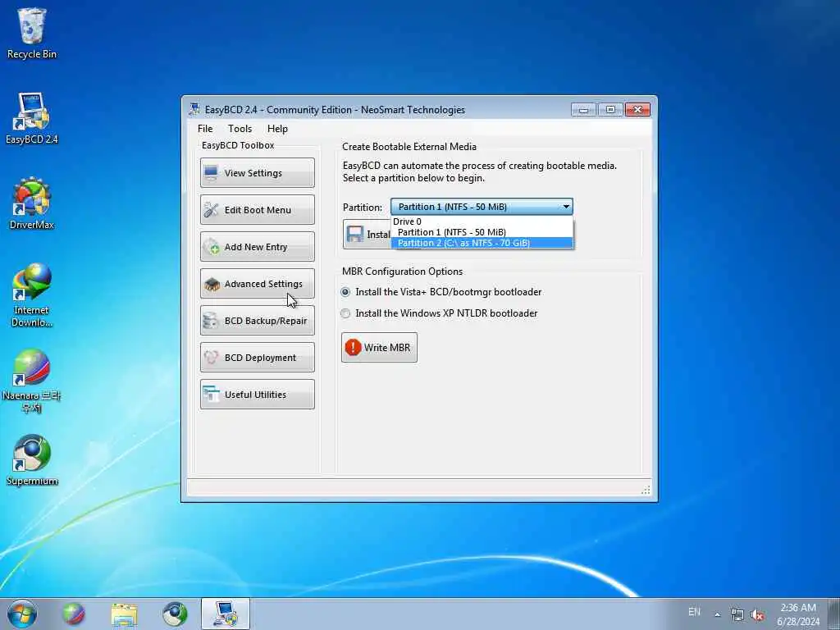This screenshot has height=630, width=840.
Task: Click the tools icon beside Edit Boot Menu
Action: [x=211, y=209]
